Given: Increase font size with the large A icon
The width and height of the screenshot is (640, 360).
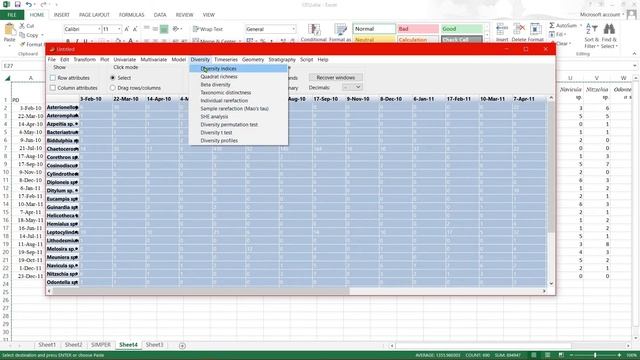Looking at the screenshot, I should 127,29.
